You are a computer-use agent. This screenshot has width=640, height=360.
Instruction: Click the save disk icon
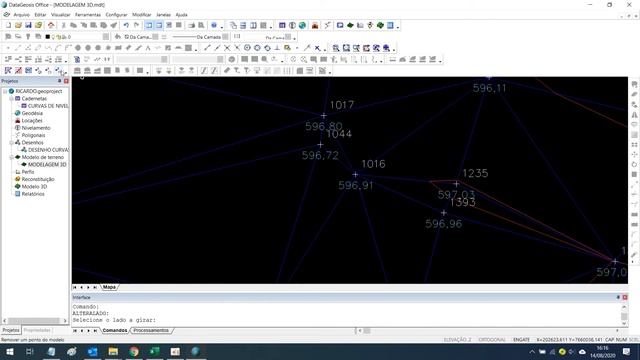click(x=28, y=25)
